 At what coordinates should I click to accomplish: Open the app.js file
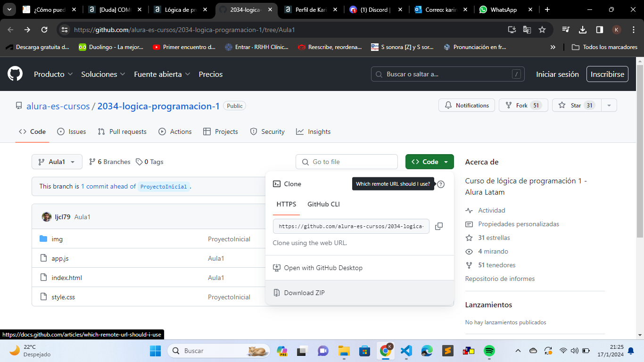point(60,258)
